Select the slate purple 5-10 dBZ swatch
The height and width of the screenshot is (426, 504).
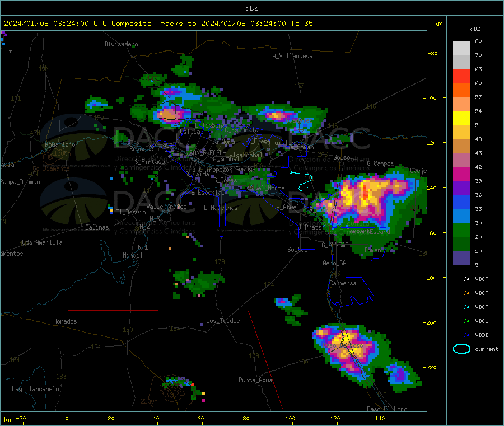click(461, 258)
